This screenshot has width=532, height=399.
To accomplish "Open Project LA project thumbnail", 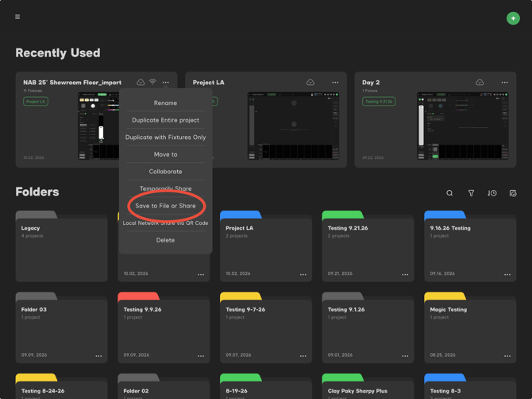I will 293,126.
